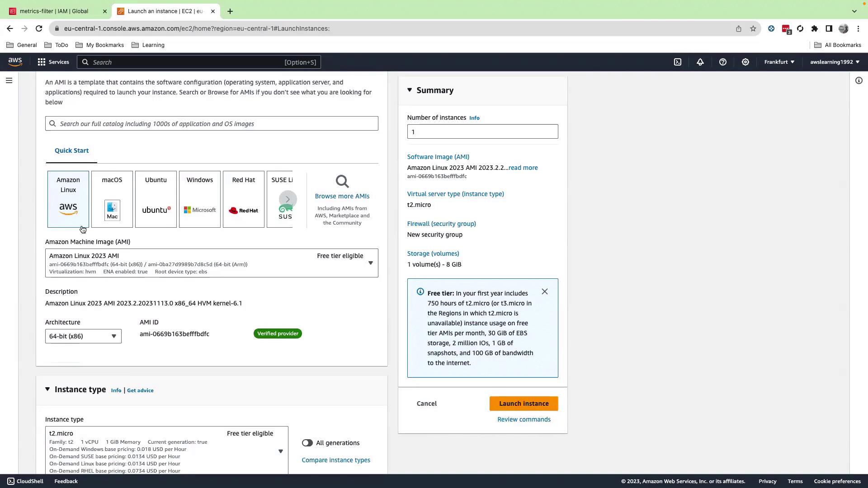This screenshot has height=488, width=868.
Task: Open the CloudShell icon in top navigation
Action: pyautogui.click(x=677, y=62)
